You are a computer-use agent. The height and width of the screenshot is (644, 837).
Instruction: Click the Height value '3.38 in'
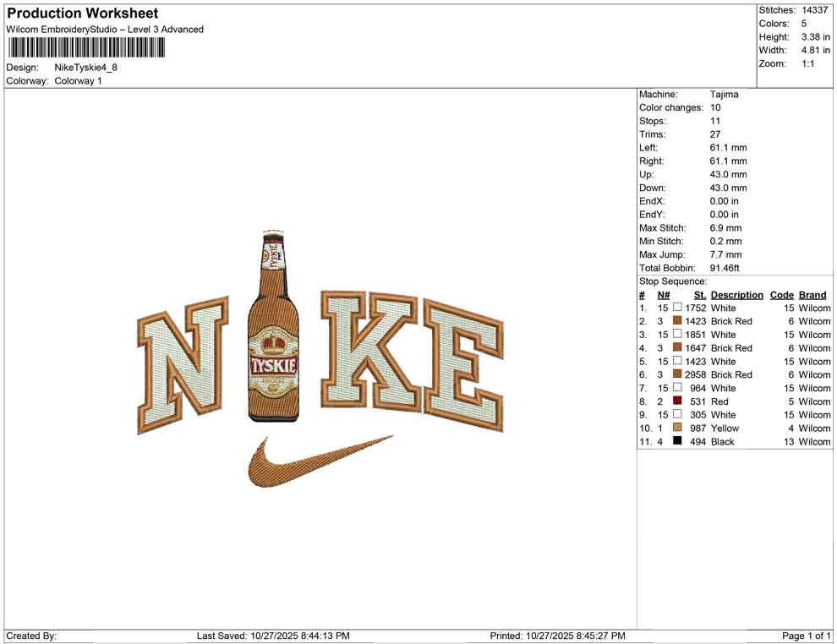point(816,37)
